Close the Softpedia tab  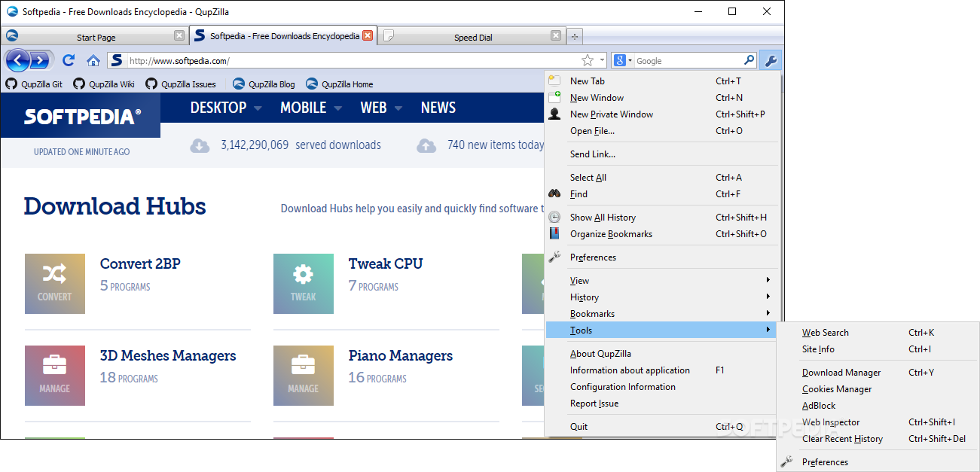368,35
